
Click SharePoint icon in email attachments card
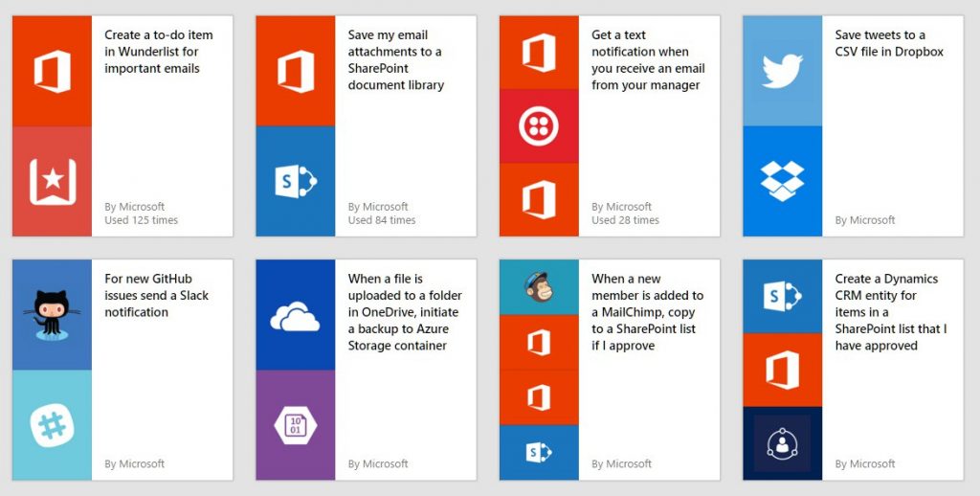tap(296, 181)
